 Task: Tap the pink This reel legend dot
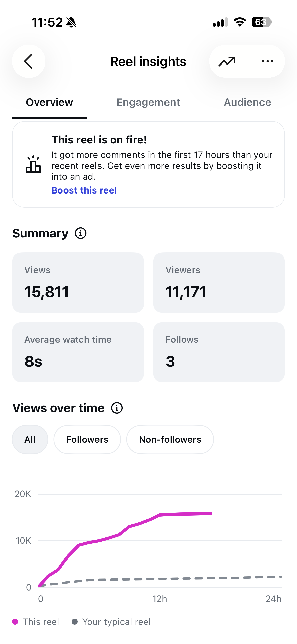(15, 622)
